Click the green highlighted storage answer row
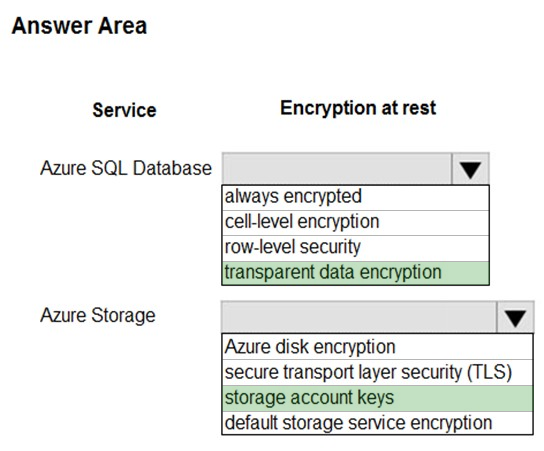Image resolution: width=544 pixels, height=451 pixels. (x=377, y=398)
